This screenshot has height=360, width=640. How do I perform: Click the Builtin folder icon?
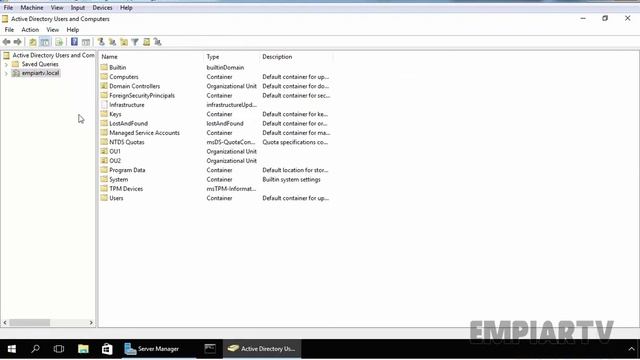click(104, 67)
